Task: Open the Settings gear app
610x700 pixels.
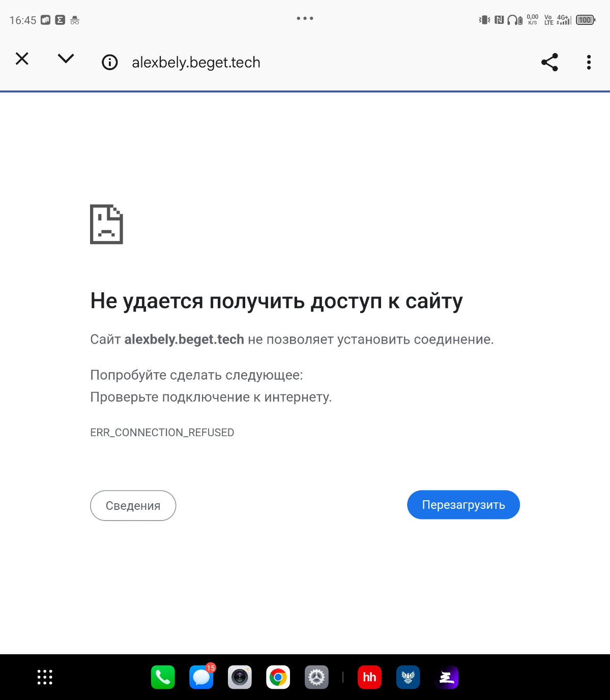Action: click(x=316, y=677)
